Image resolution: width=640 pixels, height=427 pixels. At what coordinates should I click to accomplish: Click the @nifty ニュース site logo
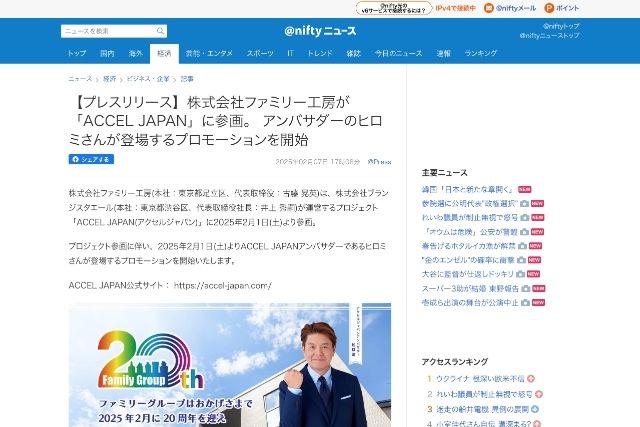(320, 31)
